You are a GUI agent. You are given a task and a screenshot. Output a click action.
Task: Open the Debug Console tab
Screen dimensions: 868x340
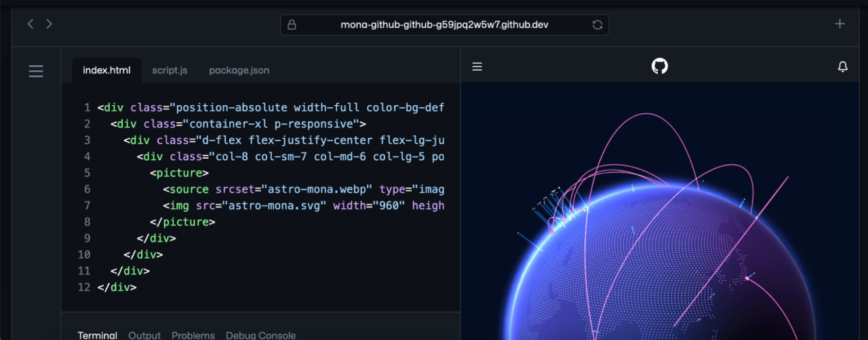260,335
